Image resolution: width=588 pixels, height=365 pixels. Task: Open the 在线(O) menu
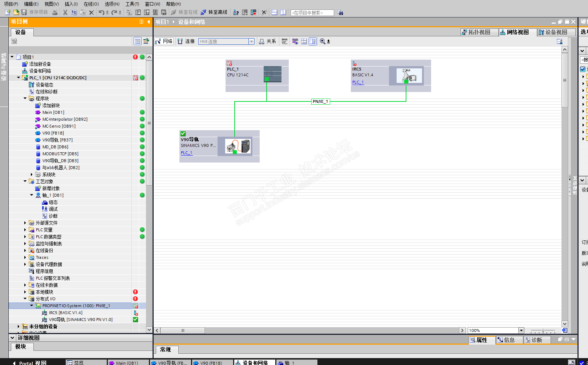[x=91, y=4]
